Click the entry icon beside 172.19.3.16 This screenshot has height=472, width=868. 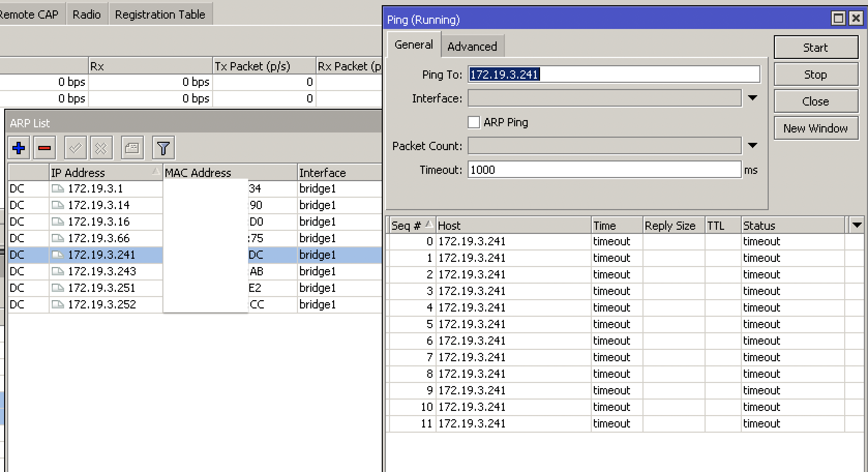point(58,222)
